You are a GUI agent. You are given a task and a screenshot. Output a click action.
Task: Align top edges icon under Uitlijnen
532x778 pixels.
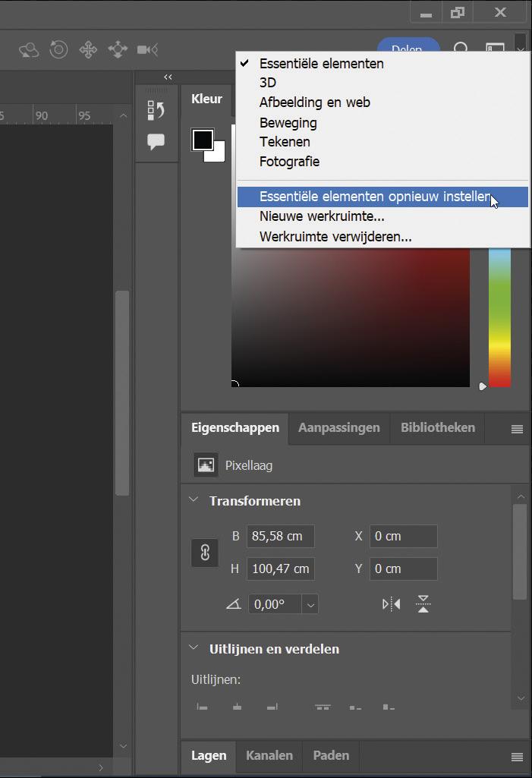tap(323, 707)
